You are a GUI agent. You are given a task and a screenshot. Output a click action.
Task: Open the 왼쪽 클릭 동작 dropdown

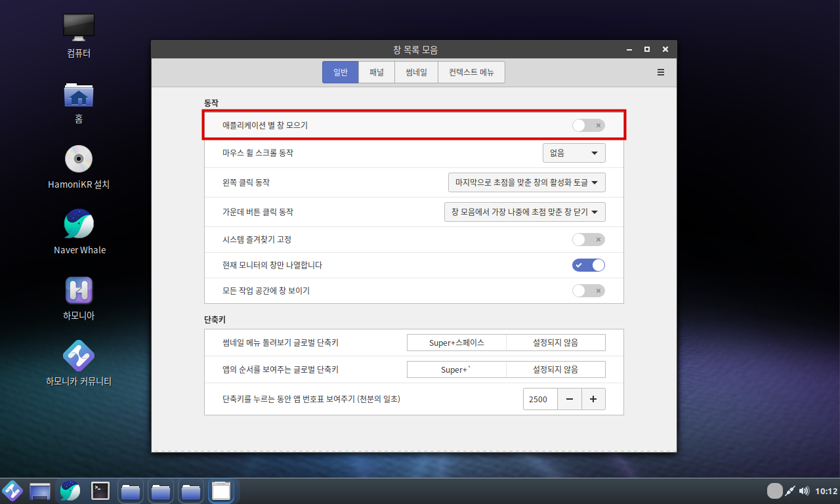point(527,182)
